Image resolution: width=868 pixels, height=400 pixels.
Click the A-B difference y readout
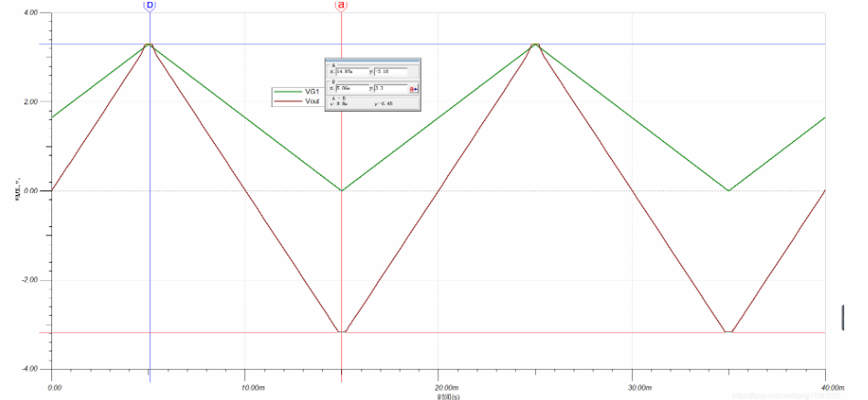383,103
